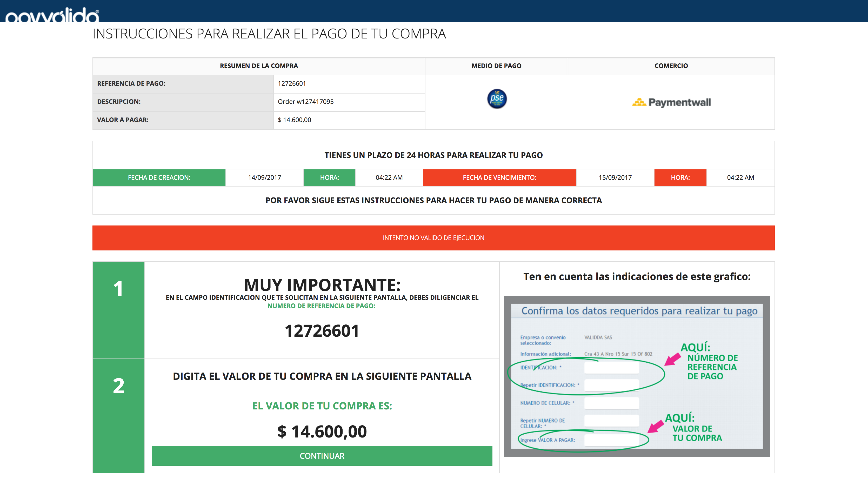Click the red HORA: label
Image resolution: width=868 pixels, height=491 pixels.
680,178
